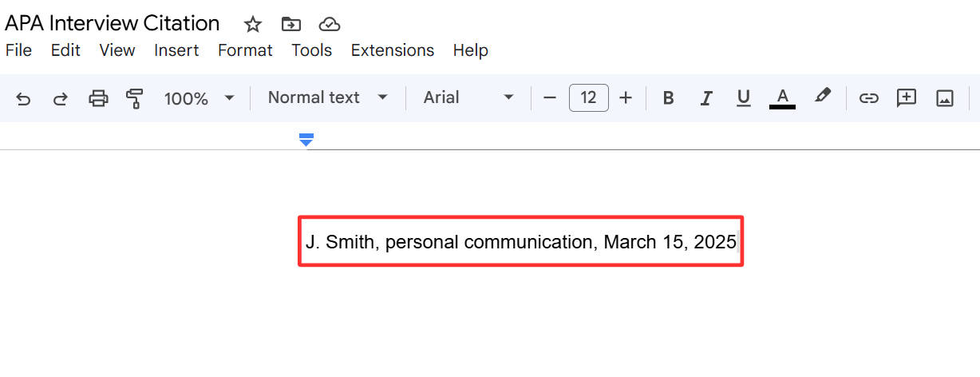Star the APA Interview Citation document
Screen dimensions: 980x377
(253, 24)
